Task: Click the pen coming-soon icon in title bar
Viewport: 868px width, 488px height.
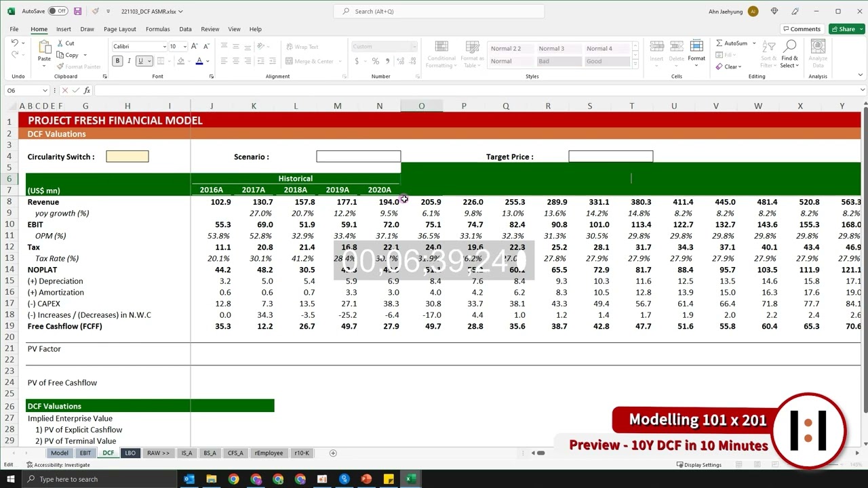Action: pos(795,12)
